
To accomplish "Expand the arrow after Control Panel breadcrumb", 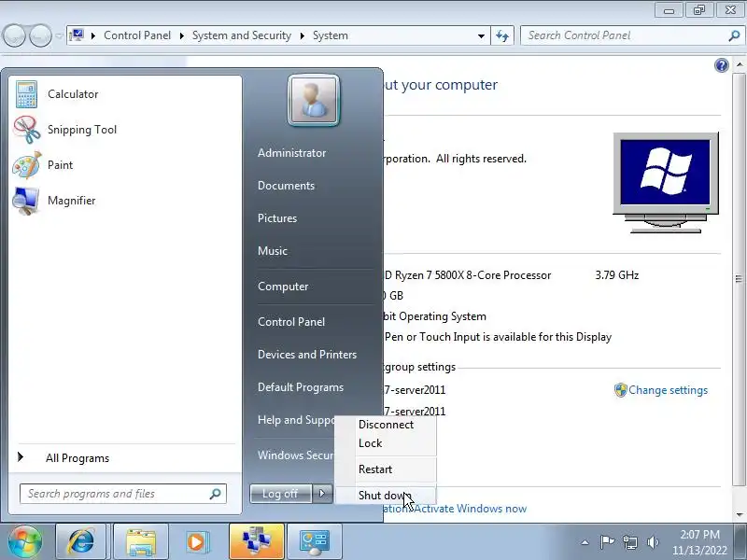I will click(x=181, y=35).
